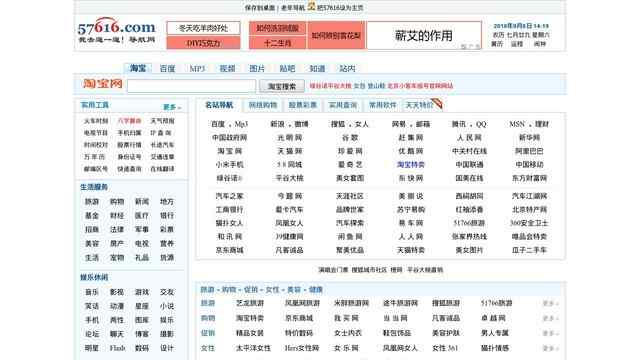
Task: Open the 新华网 link
Action: click(x=529, y=138)
